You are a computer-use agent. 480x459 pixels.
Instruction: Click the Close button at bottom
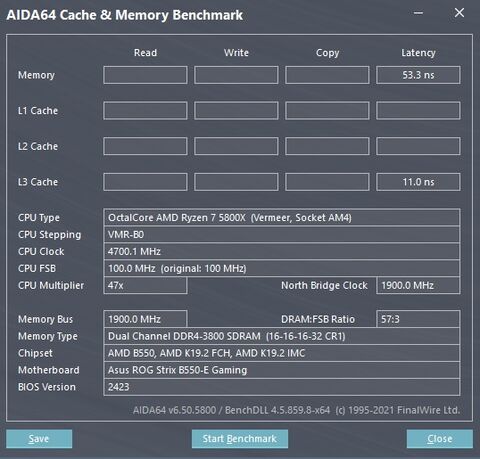[440, 439]
